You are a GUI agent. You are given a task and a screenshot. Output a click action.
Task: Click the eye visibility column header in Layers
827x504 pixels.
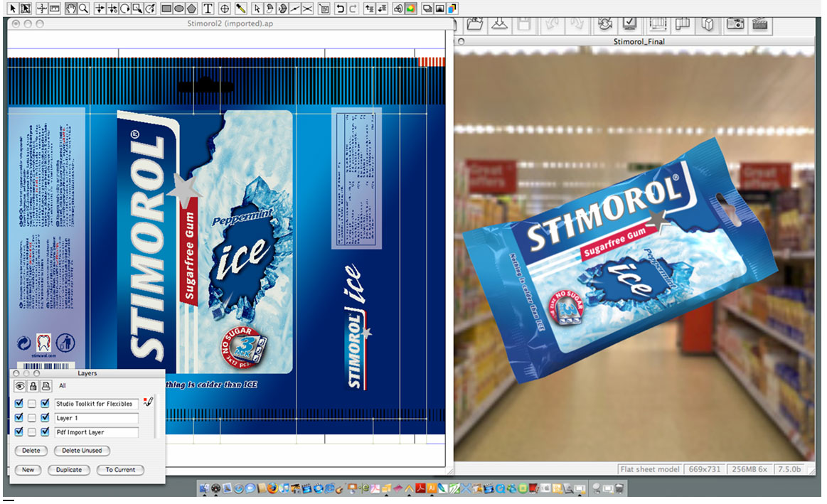[19, 387]
